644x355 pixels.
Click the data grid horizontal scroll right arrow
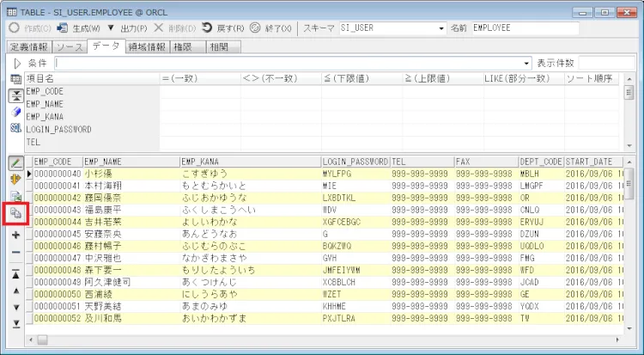[617, 340]
